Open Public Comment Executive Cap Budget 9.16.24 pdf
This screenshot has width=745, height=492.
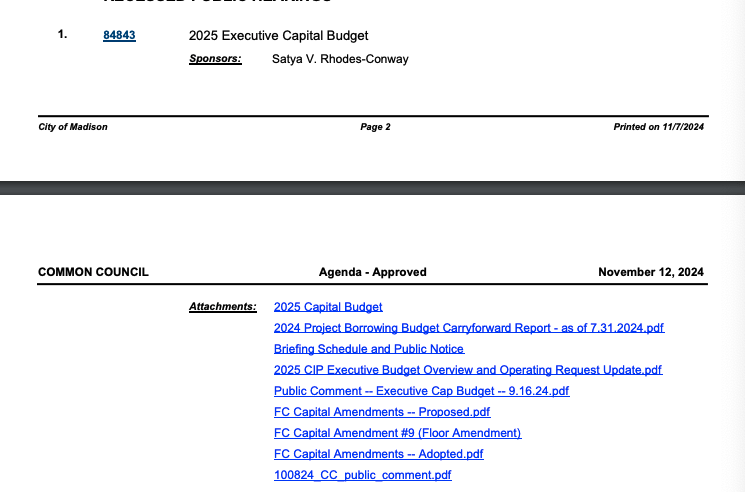pos(421,391)
